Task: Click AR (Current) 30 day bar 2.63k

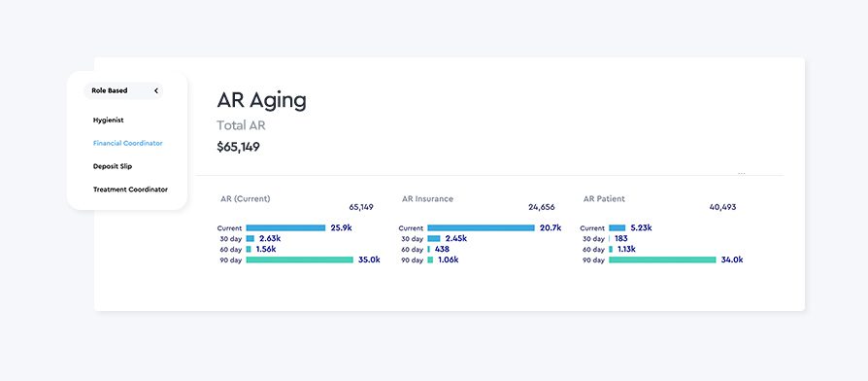Action: (250, 239)
